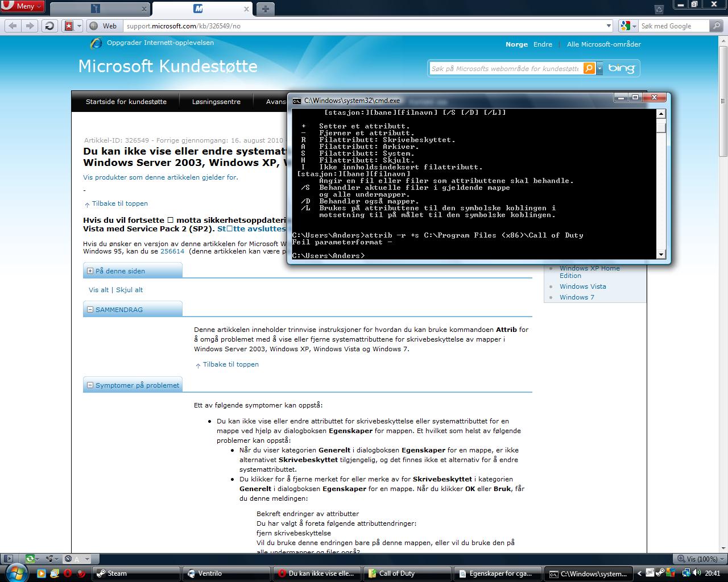728x582 pixels.
Task: Click Oppgrader Internett-opplevelsen link
Action: tap(160, 43)
